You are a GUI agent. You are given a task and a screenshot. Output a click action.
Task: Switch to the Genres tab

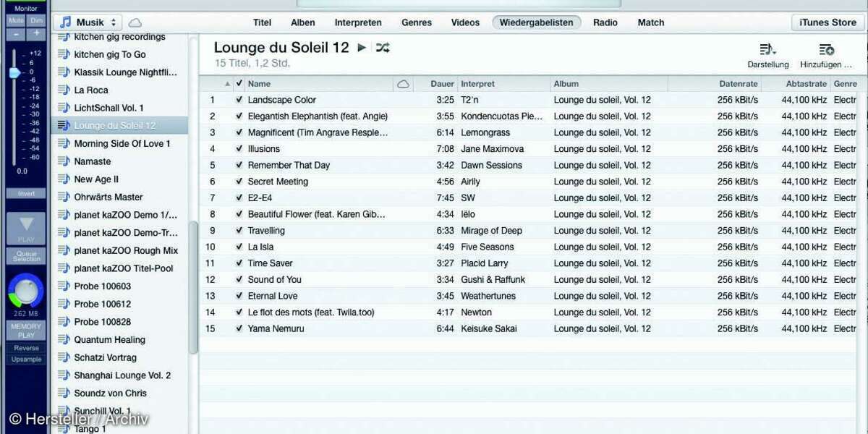point(417,22)
